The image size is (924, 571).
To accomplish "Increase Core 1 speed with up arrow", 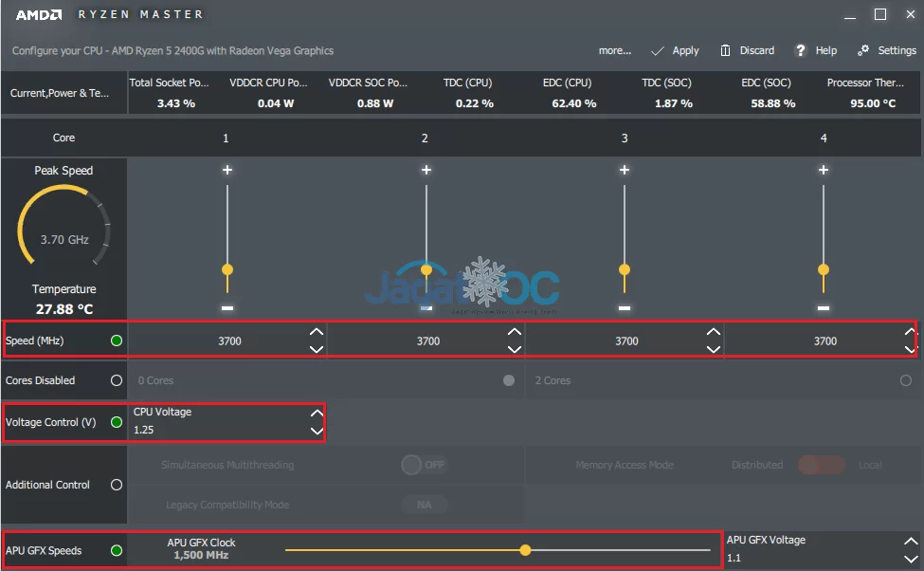I will 317,332.
